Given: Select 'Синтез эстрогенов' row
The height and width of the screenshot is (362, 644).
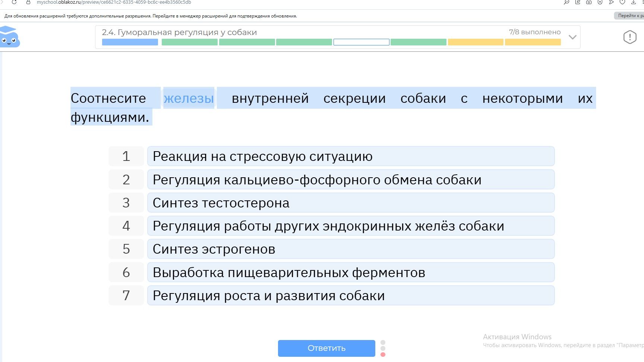Looking at the screenshot, I should click(351, 249).
